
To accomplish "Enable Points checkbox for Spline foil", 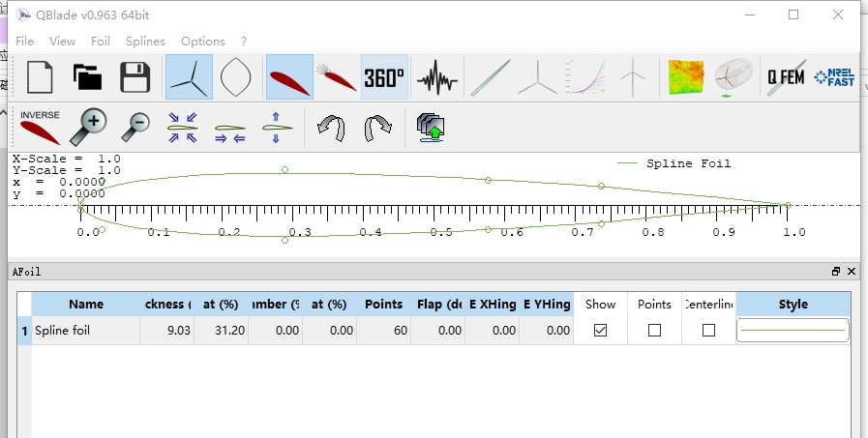I will click(x=654, y=331).
